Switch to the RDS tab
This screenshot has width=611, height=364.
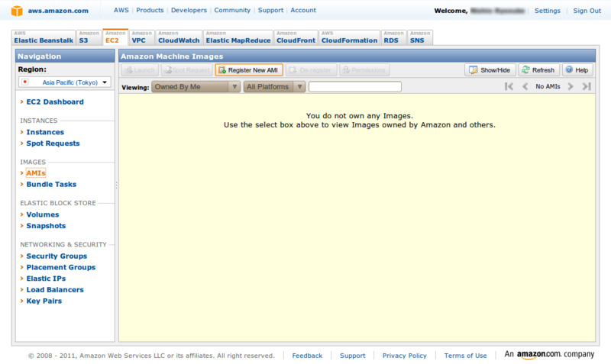pyautogui.click(x=394, y=37)
